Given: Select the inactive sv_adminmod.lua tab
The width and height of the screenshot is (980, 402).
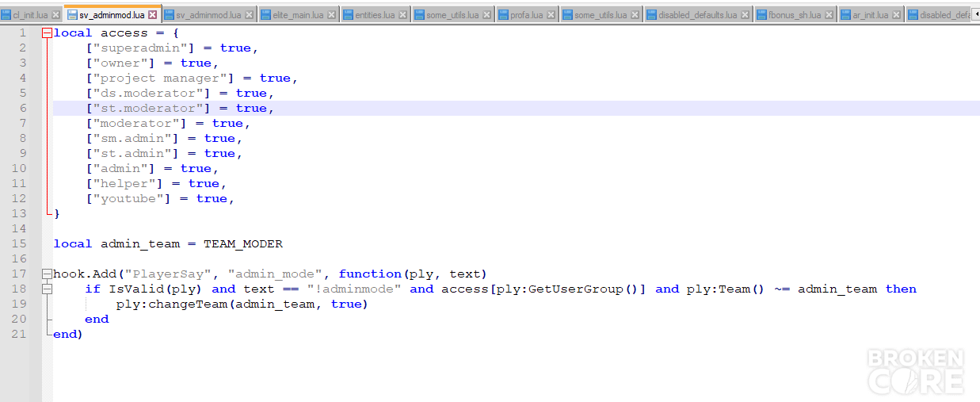Looking at the screenshot, I should tap(208, 15).
